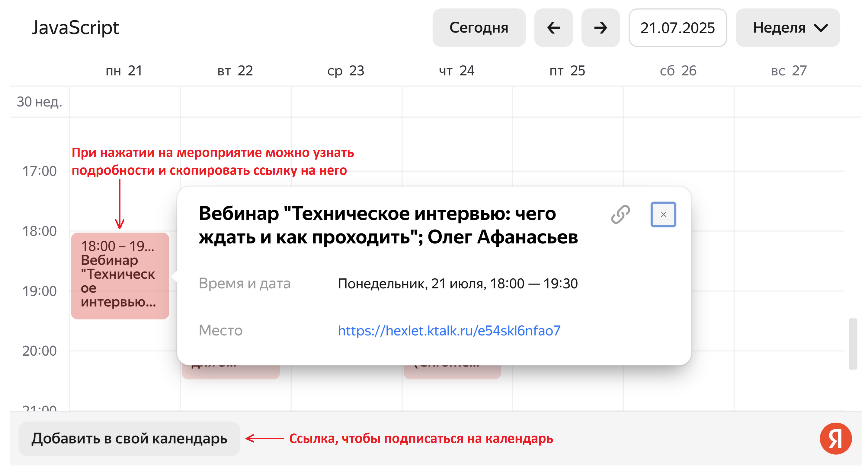The height and width of the screenshot is (473, 868).
Task: Select the пн 21 day header
Action: (x=124, y=71)
